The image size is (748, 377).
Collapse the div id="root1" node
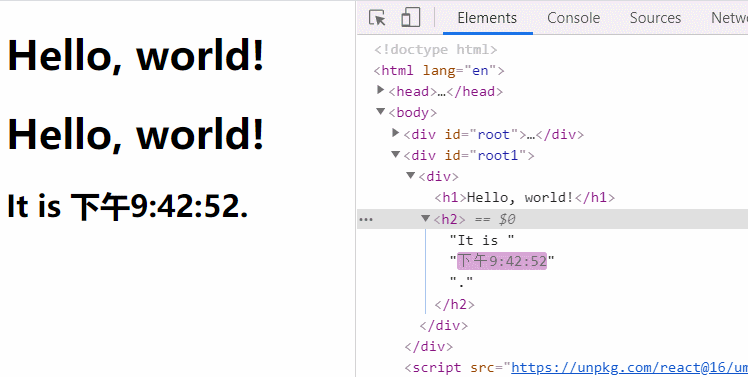tap(395, 155)
